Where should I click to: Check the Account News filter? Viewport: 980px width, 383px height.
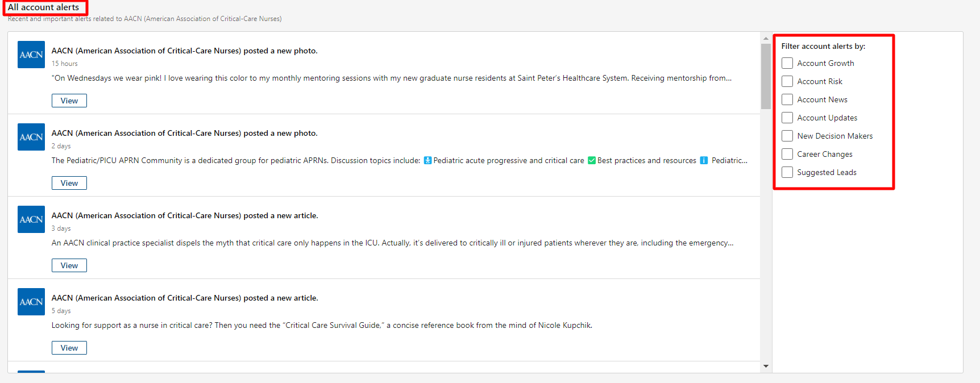787,99
